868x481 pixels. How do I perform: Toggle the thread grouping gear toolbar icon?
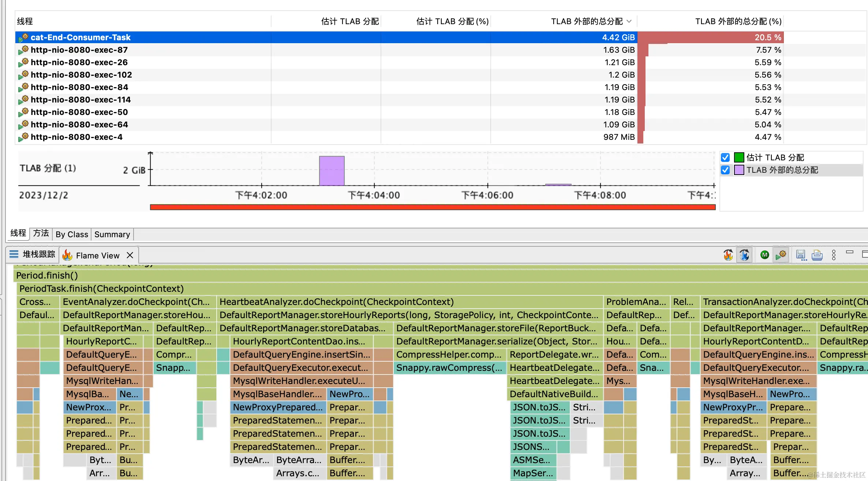coord(781,255)
